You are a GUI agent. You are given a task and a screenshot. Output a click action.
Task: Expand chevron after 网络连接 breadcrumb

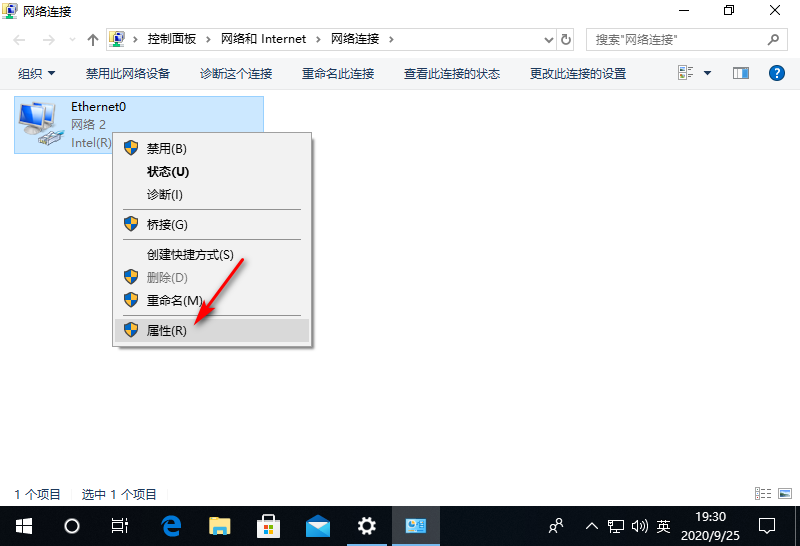(391, 39)
